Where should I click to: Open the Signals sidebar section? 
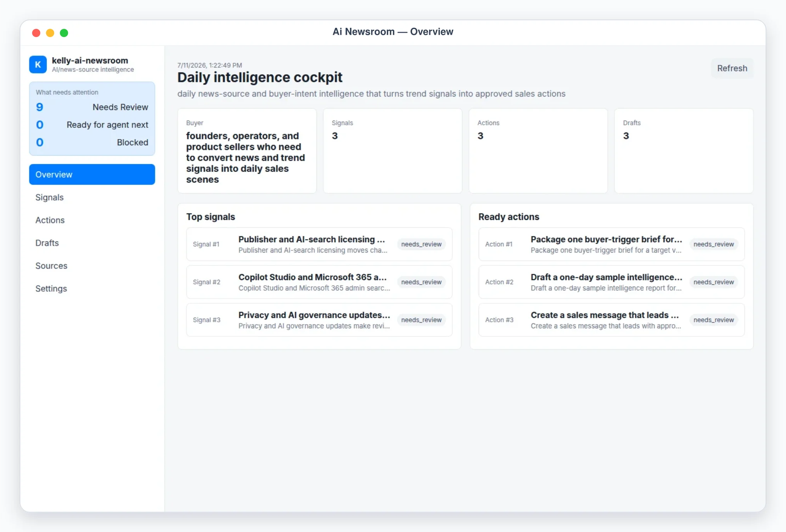pyautogui.click(x=92, y=197)
